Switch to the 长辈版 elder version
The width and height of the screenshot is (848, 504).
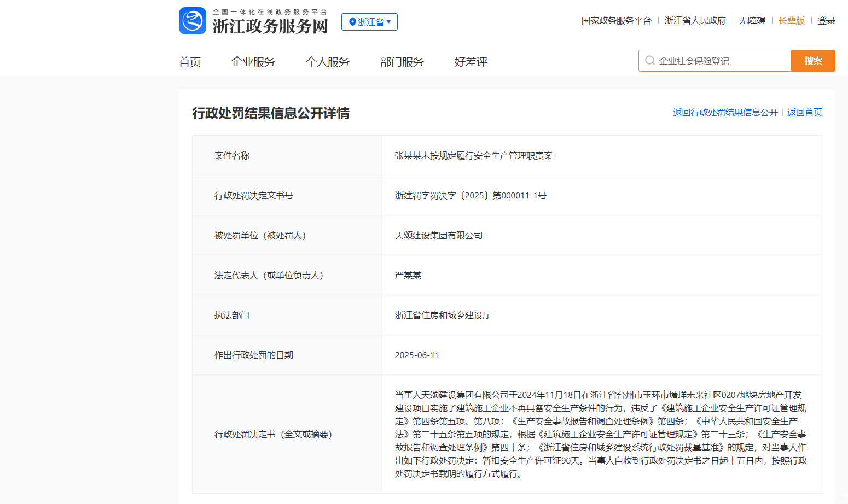[x=791, y=21]
